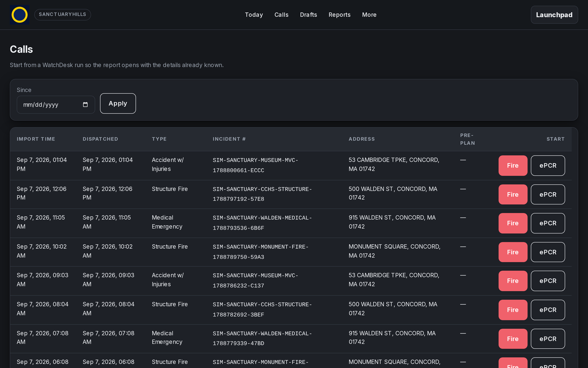
Task: Click the INCIDENT # column header
Action: coord(229,139)
